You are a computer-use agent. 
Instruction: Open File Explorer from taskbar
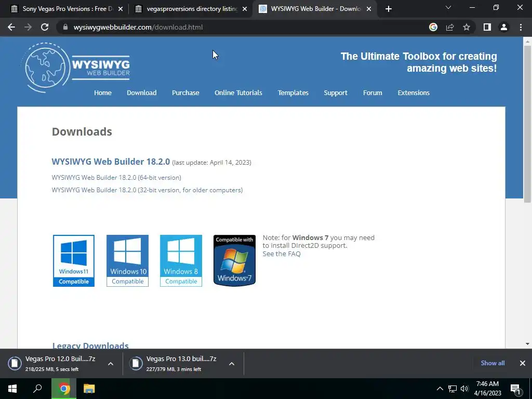(89, 389)
